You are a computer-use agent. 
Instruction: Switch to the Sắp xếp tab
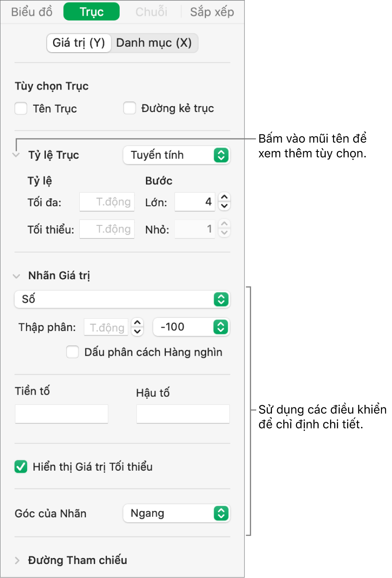[x=212, y=11]
